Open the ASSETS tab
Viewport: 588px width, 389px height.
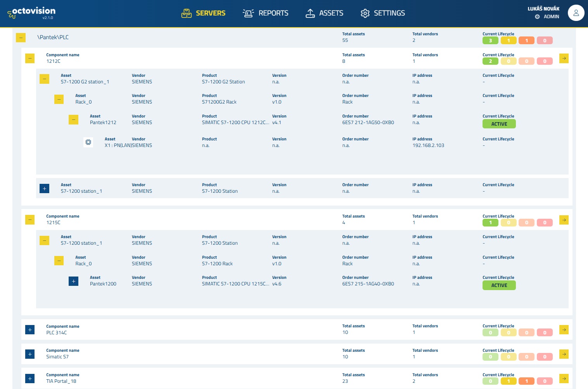coord(324,13)
